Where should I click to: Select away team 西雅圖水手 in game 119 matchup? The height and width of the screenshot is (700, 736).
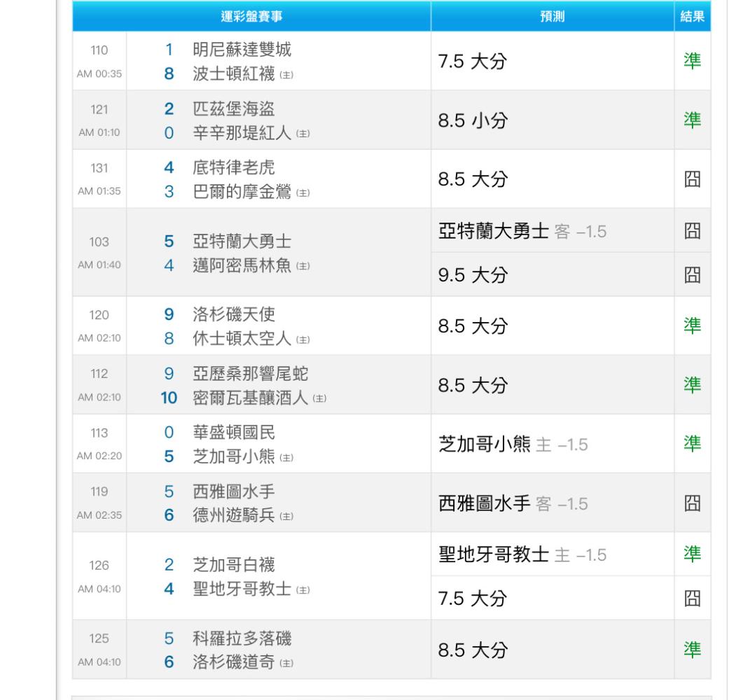(234, 491)
